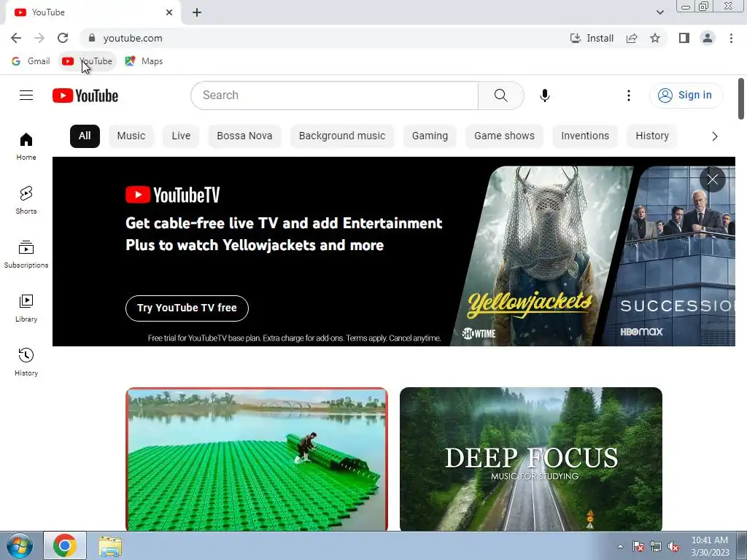Click Try YouTube TV free button

187,308
